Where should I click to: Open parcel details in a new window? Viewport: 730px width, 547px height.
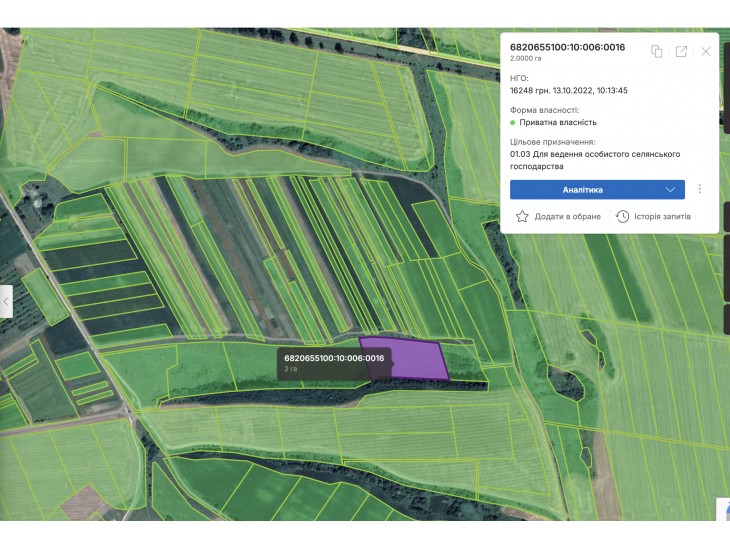pos(681,51)
